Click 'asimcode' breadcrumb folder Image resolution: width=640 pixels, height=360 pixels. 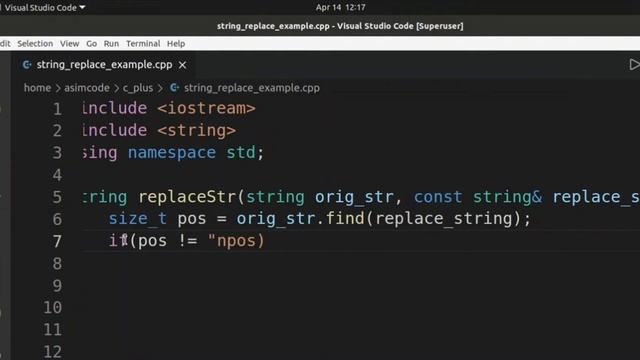tap(87, 88)
